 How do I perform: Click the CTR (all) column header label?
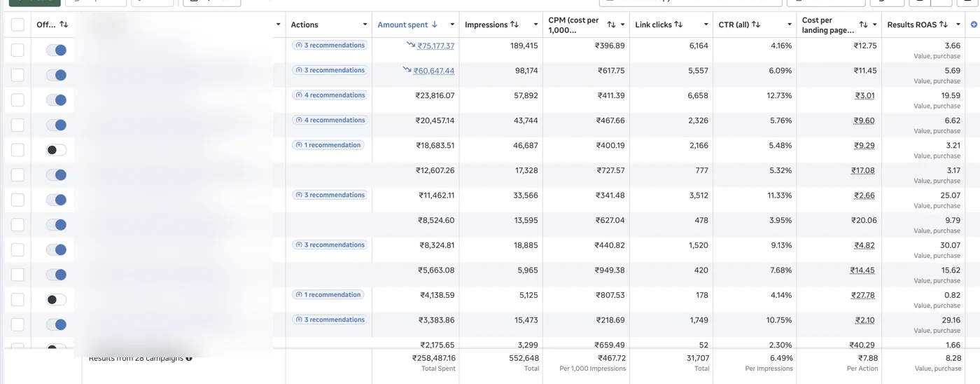tap(734, 25)
